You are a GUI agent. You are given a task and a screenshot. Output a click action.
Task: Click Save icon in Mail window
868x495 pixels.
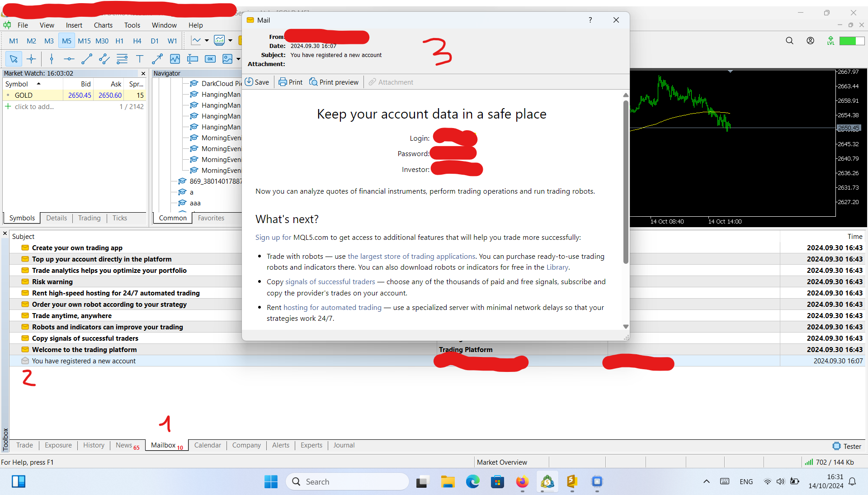(257, 82)
